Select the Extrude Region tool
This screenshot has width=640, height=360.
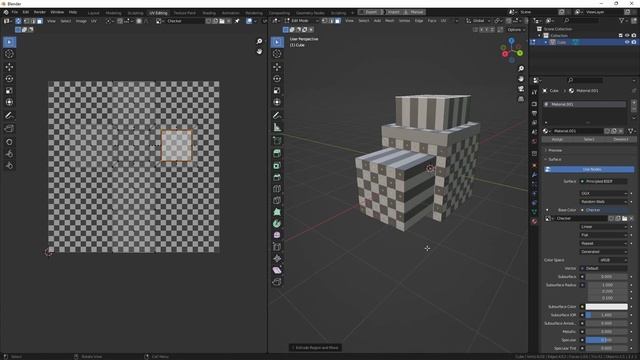click(x=277, y=153)
